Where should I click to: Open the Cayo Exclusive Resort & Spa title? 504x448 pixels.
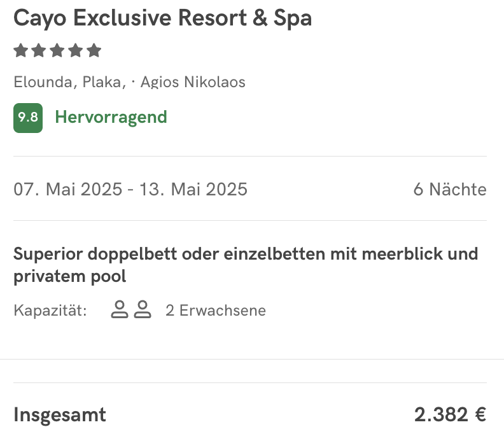[x=162, y=18]
